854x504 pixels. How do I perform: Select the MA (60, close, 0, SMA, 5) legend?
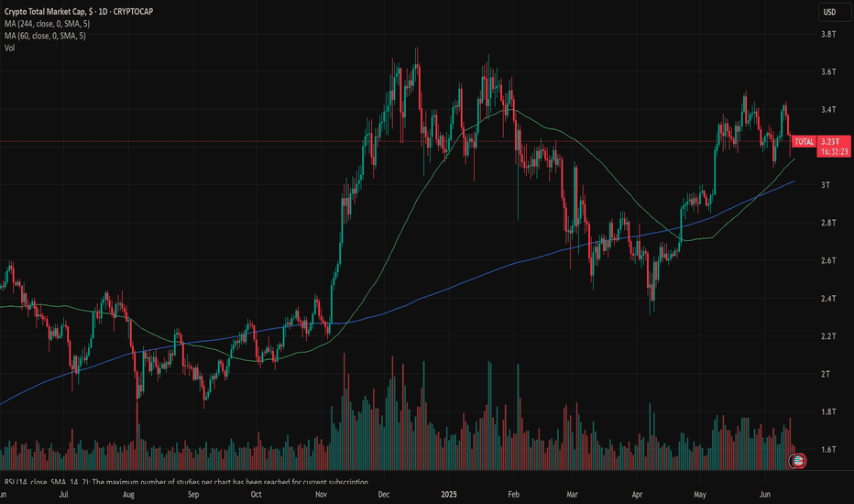(x=45, y=36)
